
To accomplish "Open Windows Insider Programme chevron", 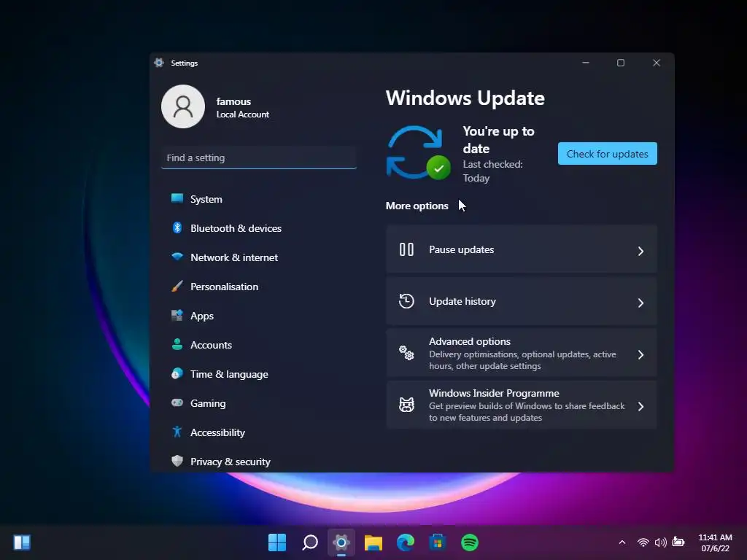I will [x=640, y=406].
